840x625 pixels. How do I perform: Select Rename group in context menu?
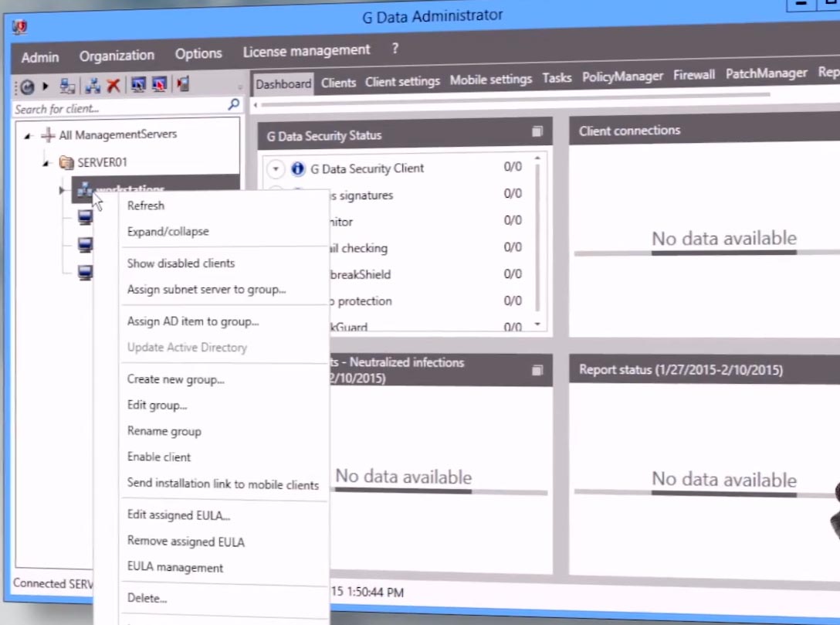(164, 431)
